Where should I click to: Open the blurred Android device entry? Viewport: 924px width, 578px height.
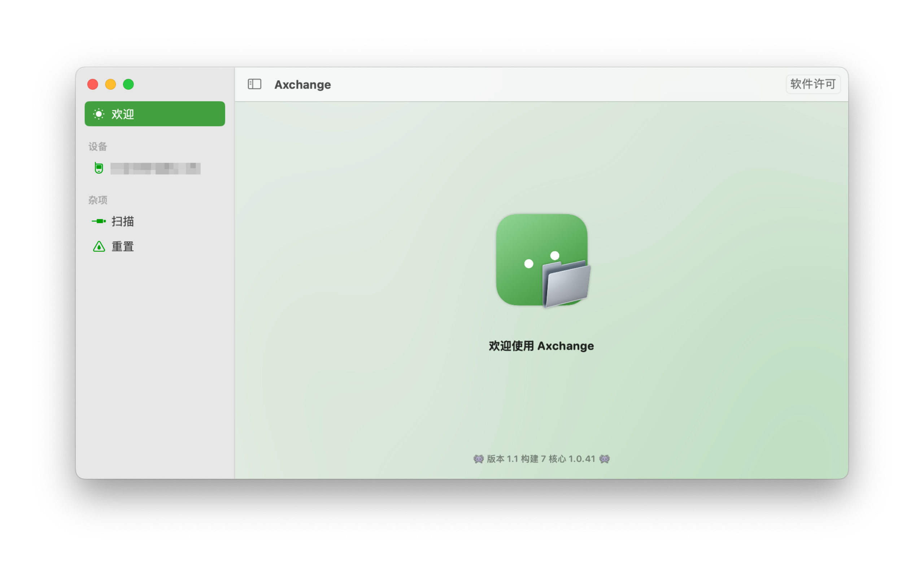[154, 168]
